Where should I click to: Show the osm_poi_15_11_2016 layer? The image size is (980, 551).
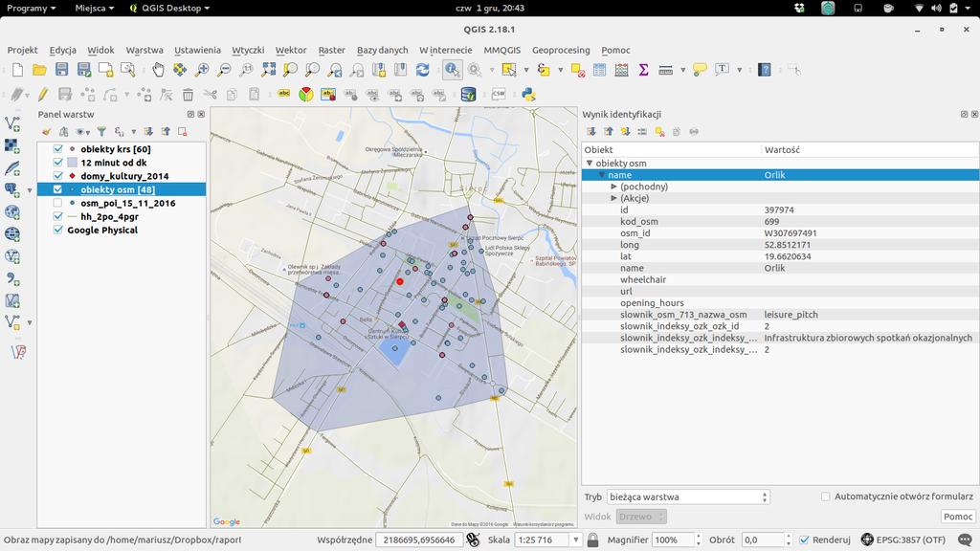(x=58, y=203)
